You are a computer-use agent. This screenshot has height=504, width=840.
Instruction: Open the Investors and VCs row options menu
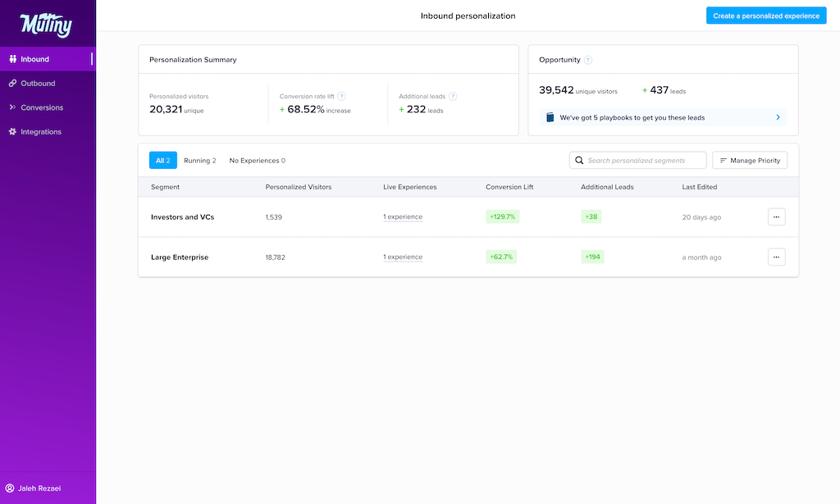point(776,217)
